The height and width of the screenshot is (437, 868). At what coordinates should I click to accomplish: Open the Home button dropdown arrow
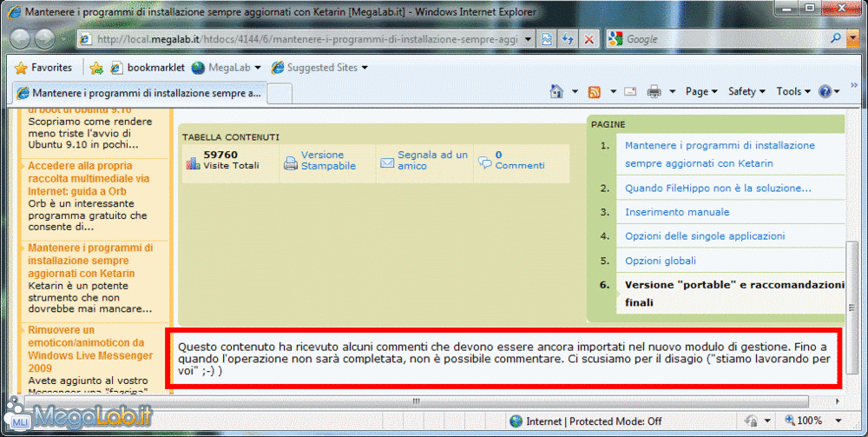[575, 91]
